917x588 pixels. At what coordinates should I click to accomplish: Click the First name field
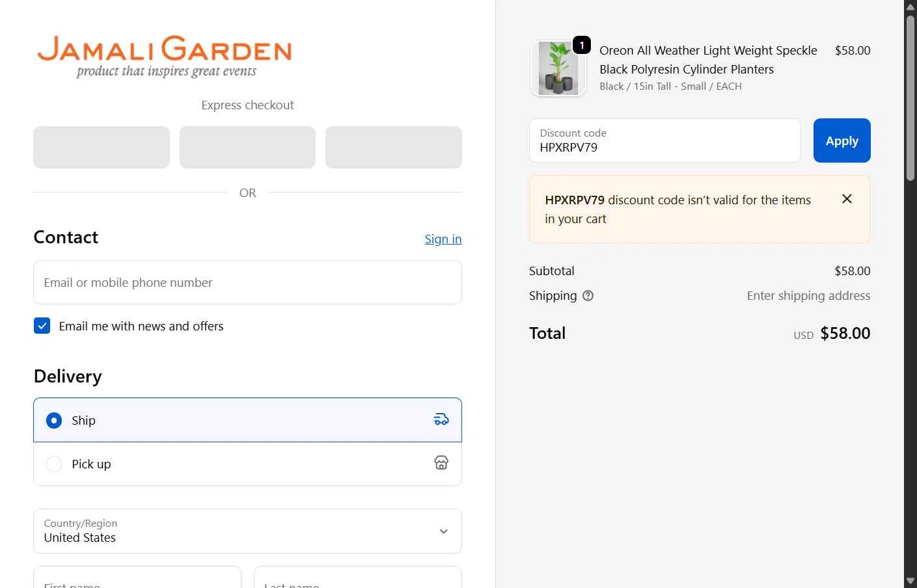pos(137,578)
